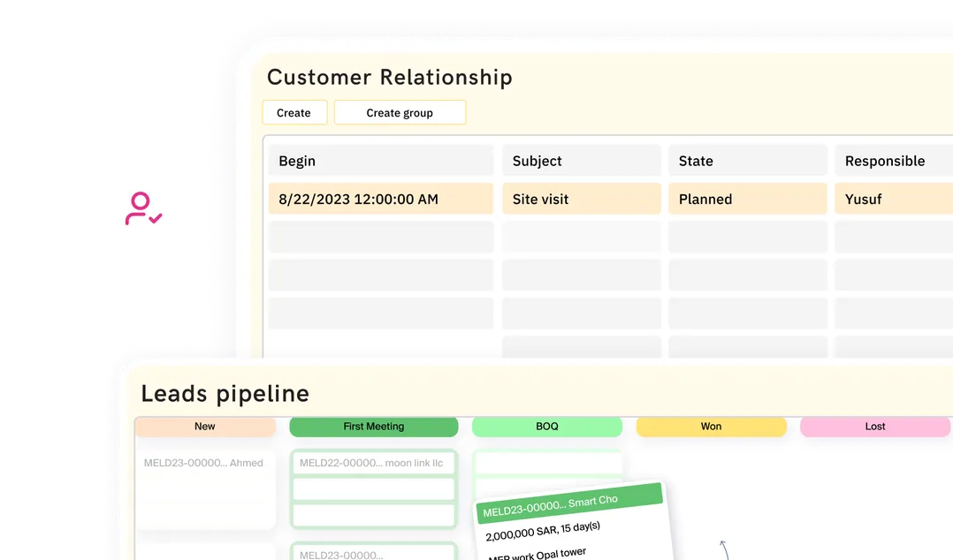
Task: Select the Subject column header
Action: tap(582, 161)
